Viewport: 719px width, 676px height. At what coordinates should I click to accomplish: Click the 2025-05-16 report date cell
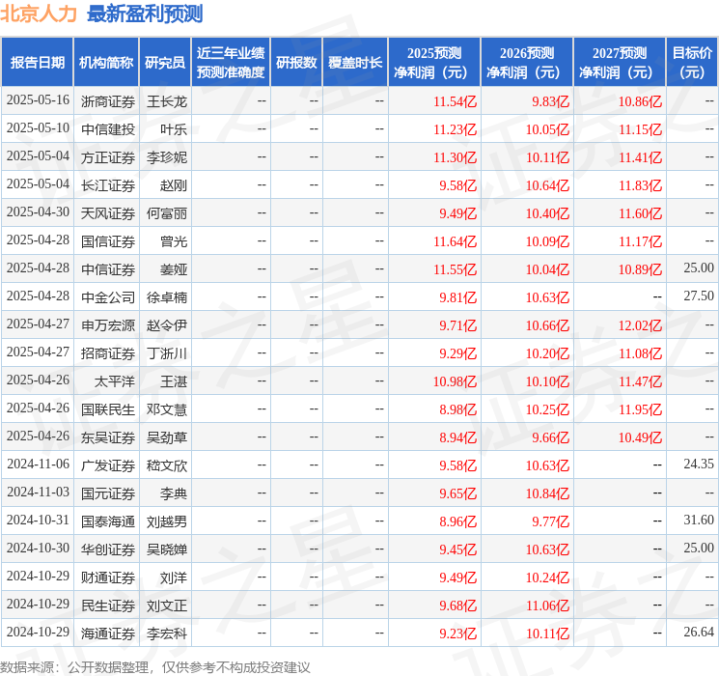coord(38,101)
